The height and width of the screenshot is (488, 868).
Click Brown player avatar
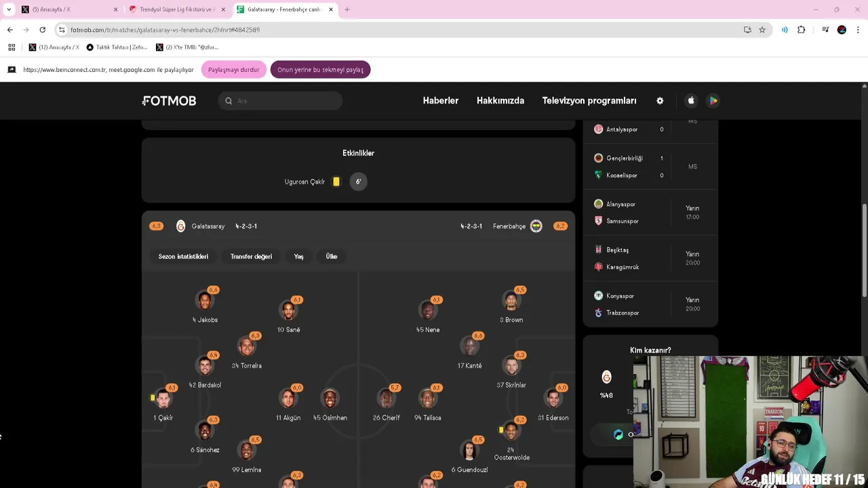point(511,300)
